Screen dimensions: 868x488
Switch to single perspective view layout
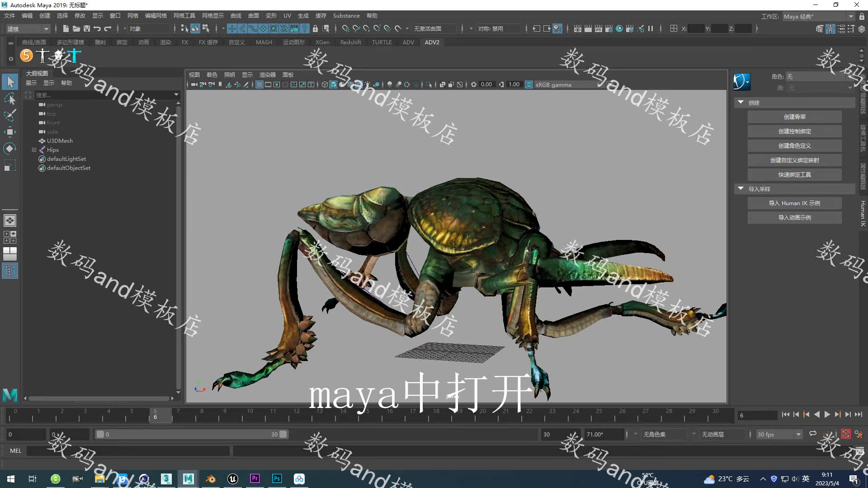[10, 220]
